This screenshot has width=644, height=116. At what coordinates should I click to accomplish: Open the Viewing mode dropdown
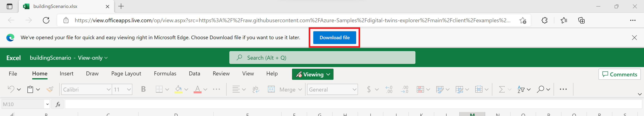point(312,74)
